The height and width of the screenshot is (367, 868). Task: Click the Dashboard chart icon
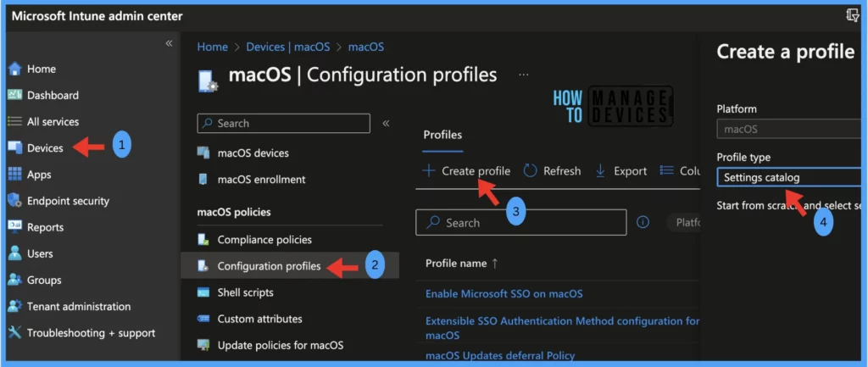(15, 95)
